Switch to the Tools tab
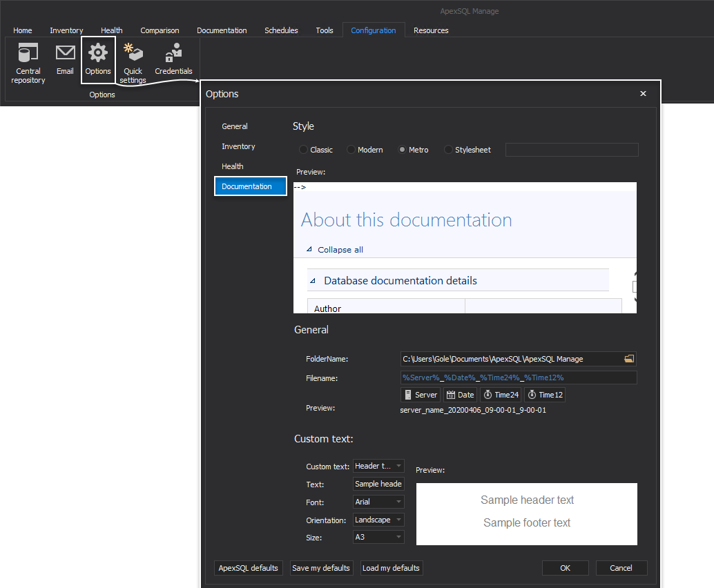The image size is (714, 588). 325,30
